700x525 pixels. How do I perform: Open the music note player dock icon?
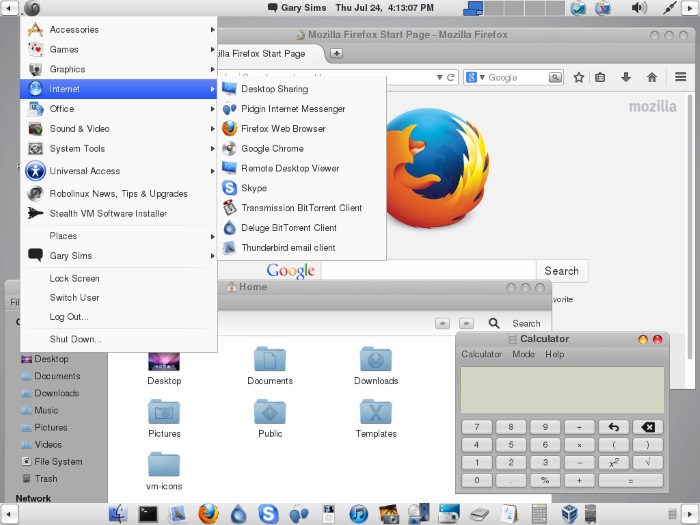coord(358,513)
